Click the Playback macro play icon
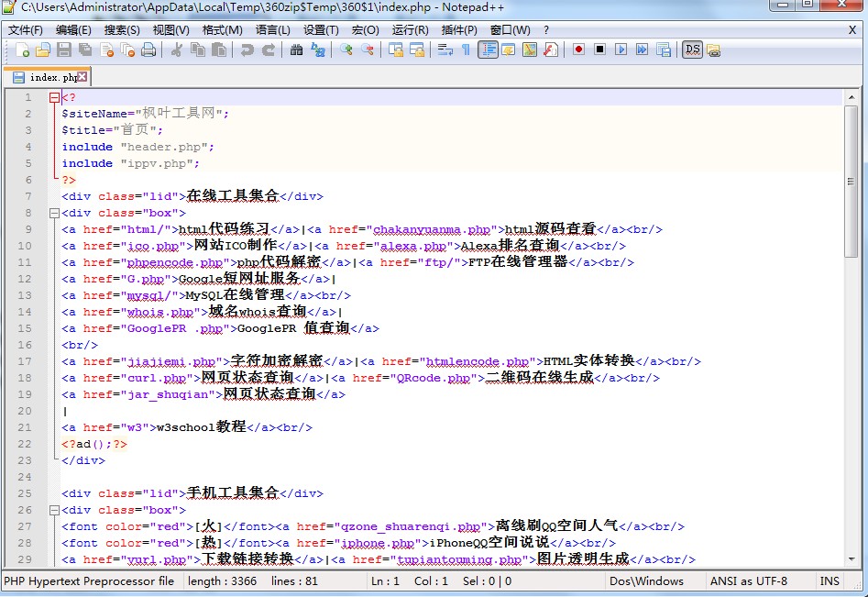This screenshot has width=868, height=597. pyautogui.click(x=621, y=50)
